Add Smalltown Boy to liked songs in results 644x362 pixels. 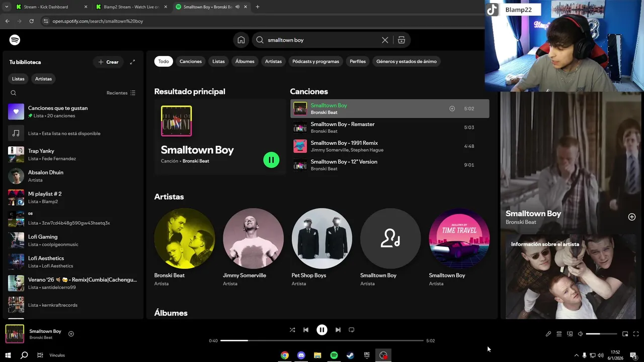tap(452, 109)
